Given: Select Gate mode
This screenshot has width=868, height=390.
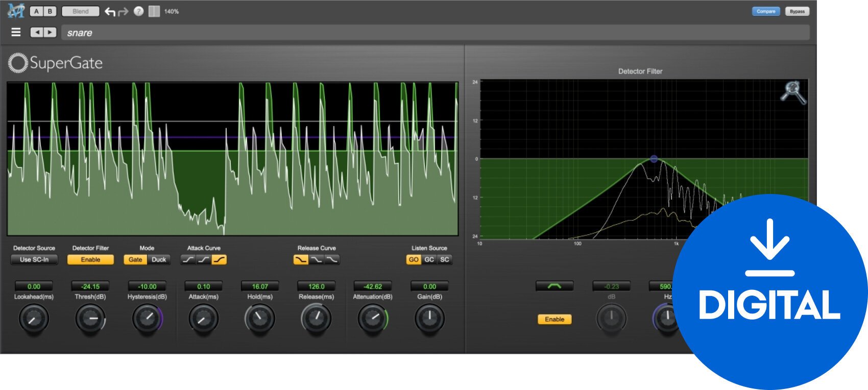Looking at the screenshot, I should pyautogui.click(x=135, y=259).
